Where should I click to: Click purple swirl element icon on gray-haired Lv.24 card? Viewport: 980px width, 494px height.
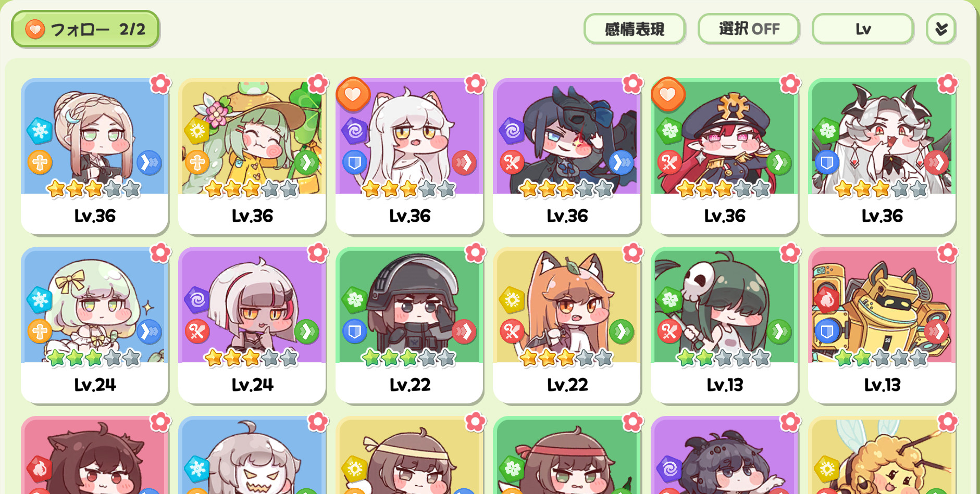197,300
